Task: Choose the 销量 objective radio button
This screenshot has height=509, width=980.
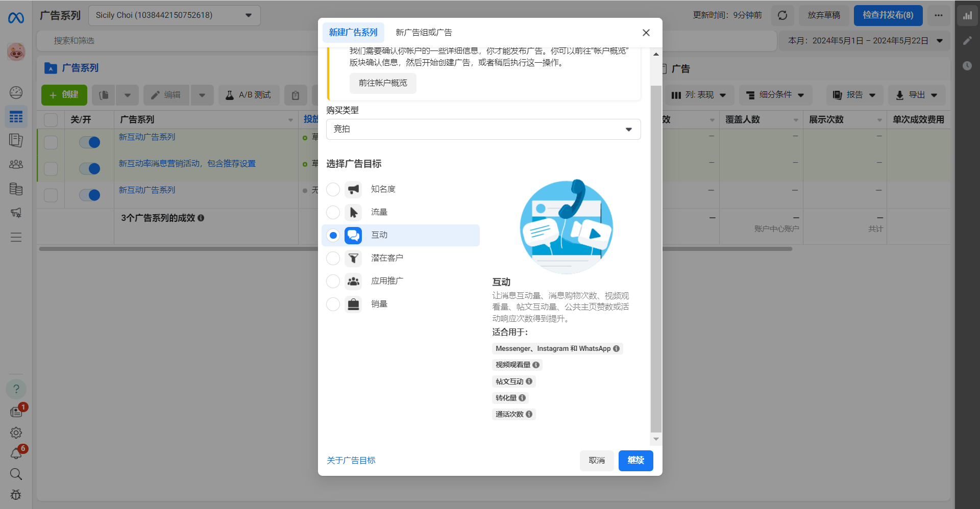Action: 333,304
